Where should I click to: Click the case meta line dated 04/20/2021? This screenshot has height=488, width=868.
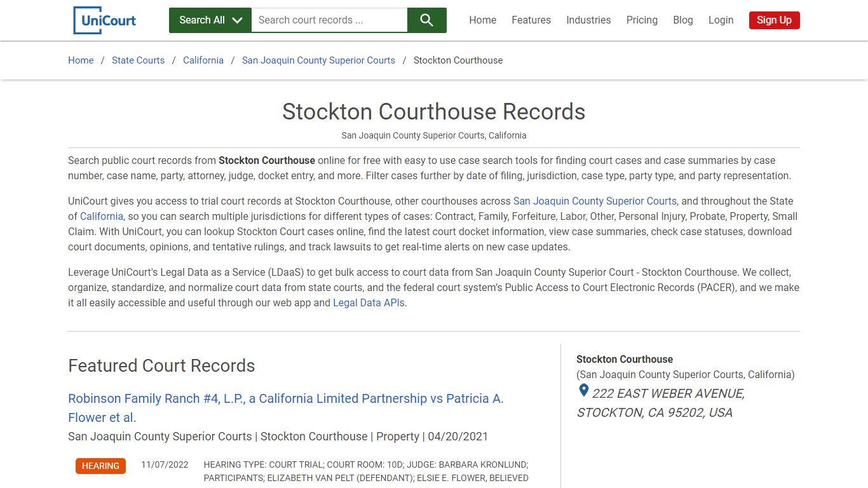click(x=278, y=437)
